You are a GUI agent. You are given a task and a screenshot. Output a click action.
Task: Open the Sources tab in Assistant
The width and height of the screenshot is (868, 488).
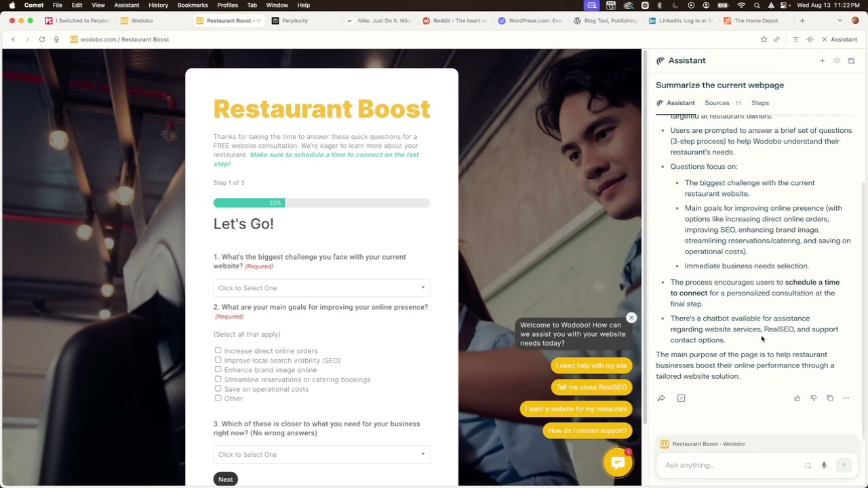coord(723,103)
